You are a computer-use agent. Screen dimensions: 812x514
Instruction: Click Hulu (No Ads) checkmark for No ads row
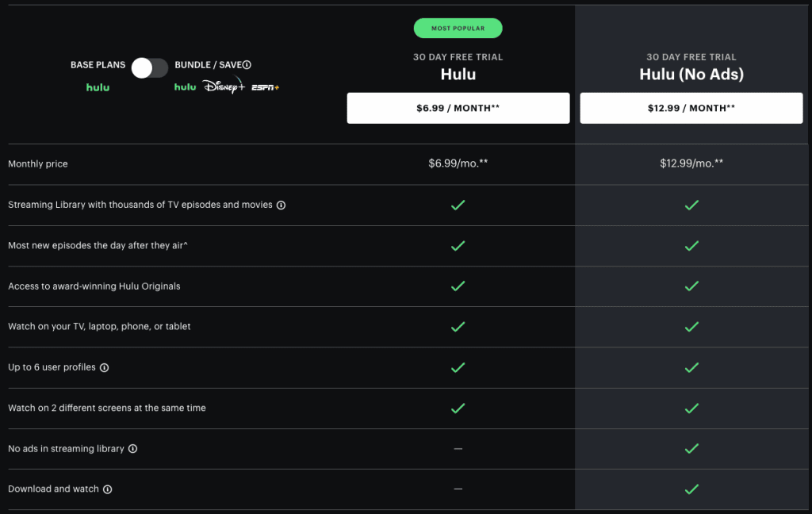click(691, 449)
